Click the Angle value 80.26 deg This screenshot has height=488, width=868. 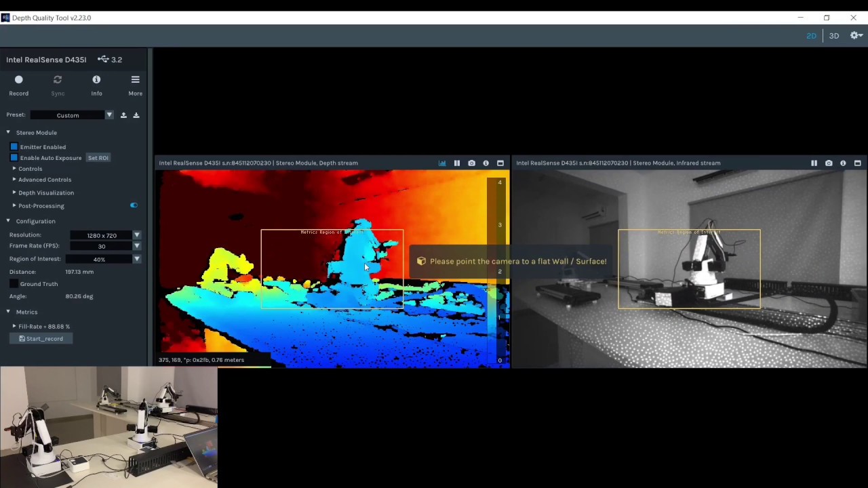79,296
